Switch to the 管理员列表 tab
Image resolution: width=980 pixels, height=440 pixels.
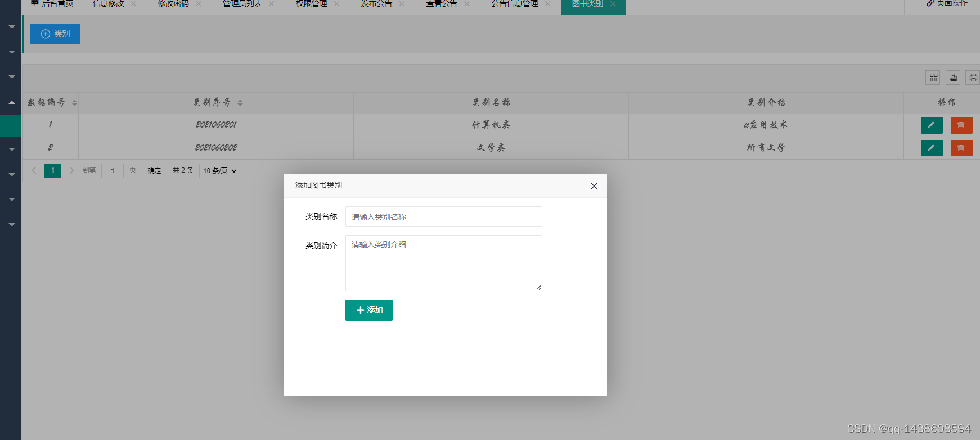242,3
